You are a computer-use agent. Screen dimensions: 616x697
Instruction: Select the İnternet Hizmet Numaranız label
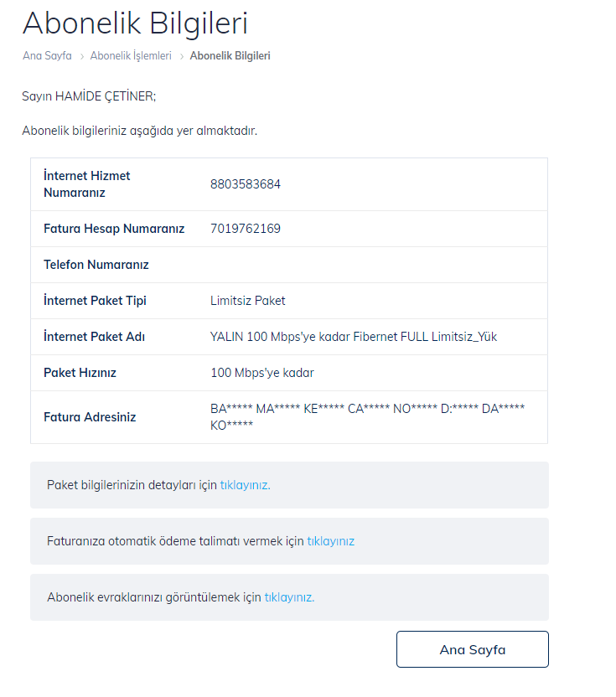pyautogui.click(x=87, y=184)
